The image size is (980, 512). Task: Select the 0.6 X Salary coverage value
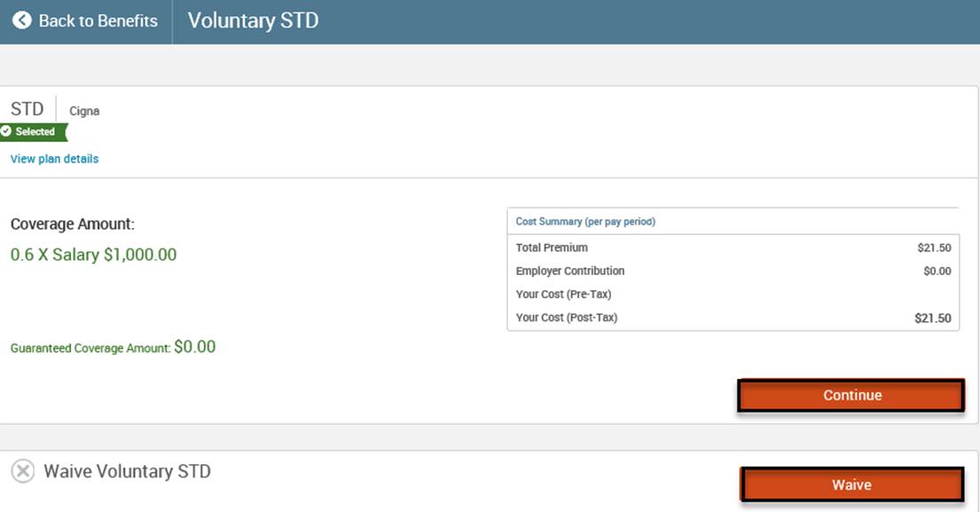point(93,255)
